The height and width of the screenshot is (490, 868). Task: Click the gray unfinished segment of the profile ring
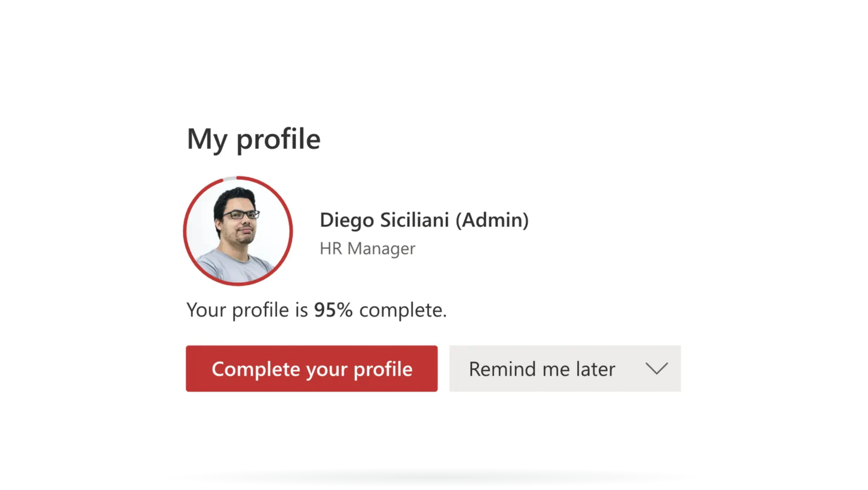(x=229, y=178)
